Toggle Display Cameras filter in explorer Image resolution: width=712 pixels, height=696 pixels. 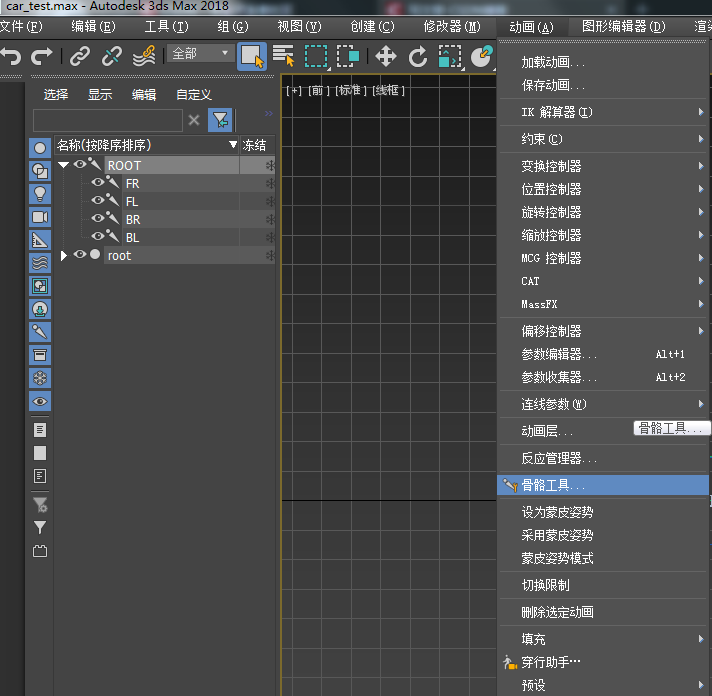[40, 217]
